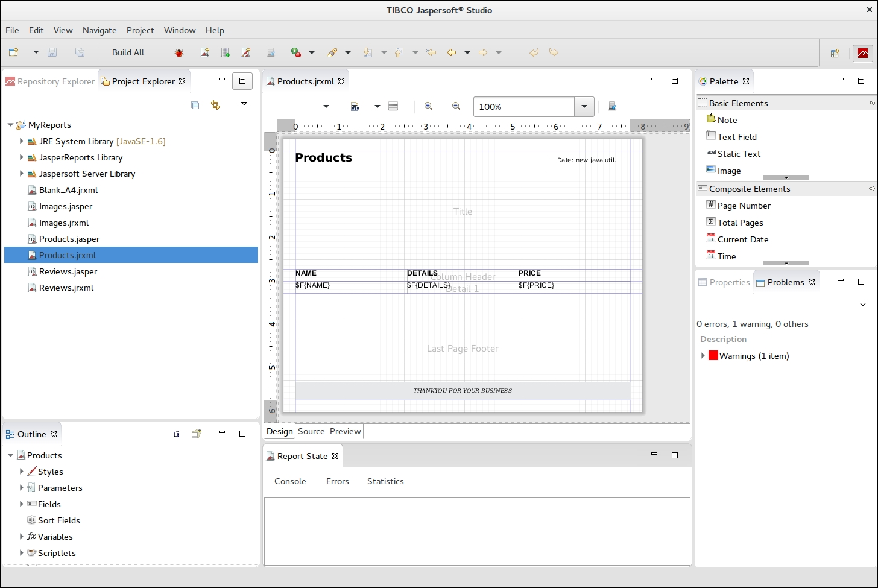Click the compile report icon in editor toolbar
This screenshot has width=878, height=588.
355,106
